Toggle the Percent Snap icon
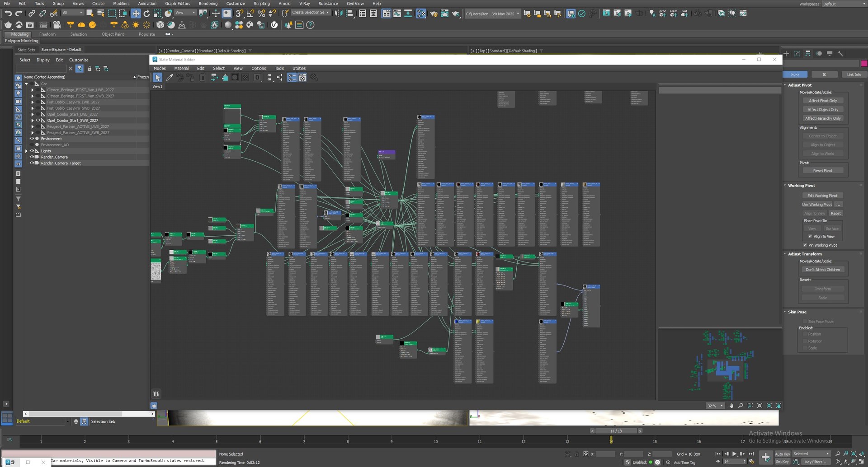Image resolution: width=868 pixels, height=467 pixels. tap(261, 14)
